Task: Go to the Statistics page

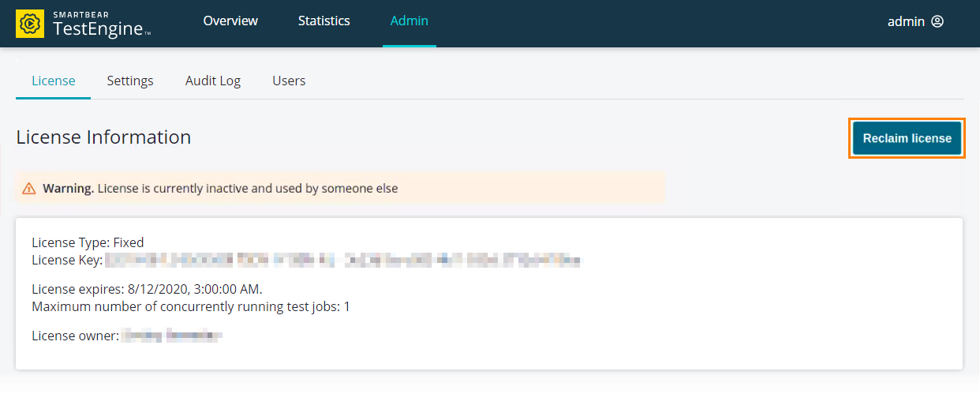Action: [324, 21]
